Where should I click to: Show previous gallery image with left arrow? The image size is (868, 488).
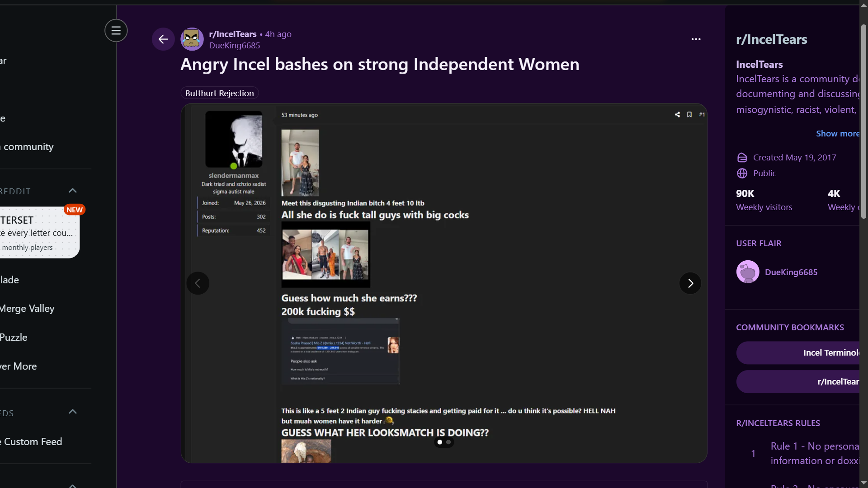[198, 283]
